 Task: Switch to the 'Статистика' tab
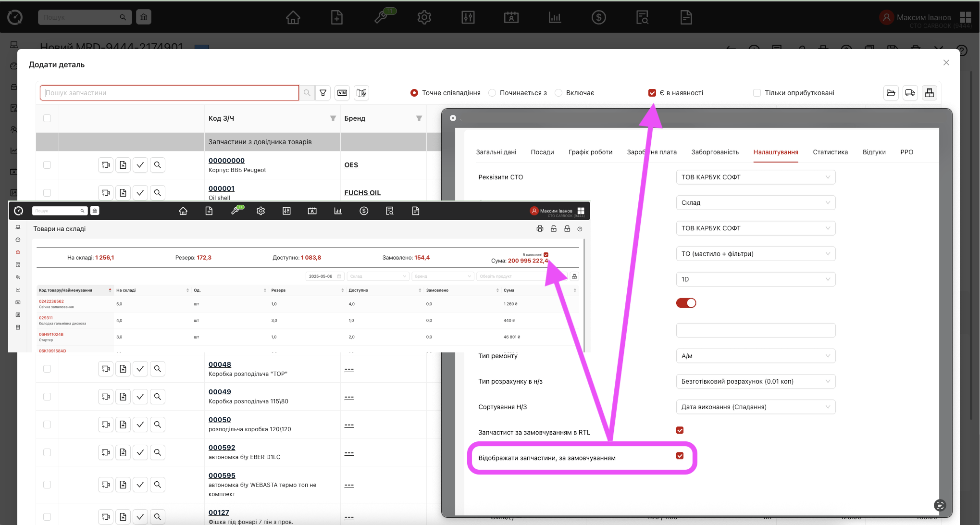coord(830,152)
